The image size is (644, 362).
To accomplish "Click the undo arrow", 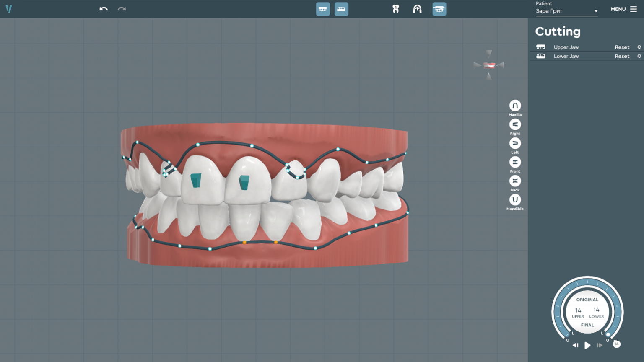I will point(104,9).
